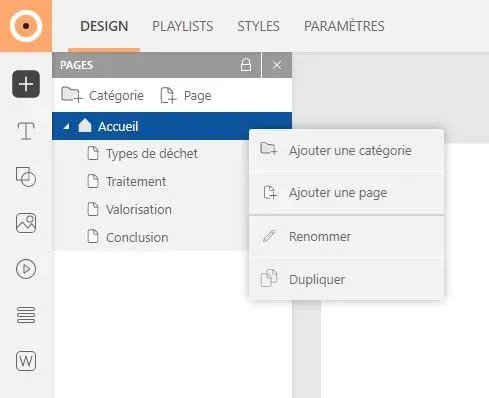Viewport: 489px width, 398px height.
Task: Click the dark plus add button
Action: (26, 84)
